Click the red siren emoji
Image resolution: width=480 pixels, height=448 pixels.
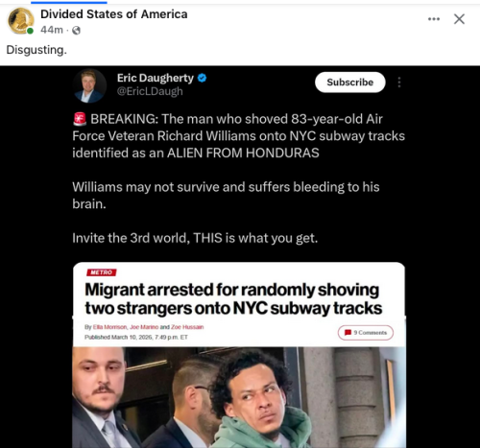pyautogui.click(x=80, y=119)
